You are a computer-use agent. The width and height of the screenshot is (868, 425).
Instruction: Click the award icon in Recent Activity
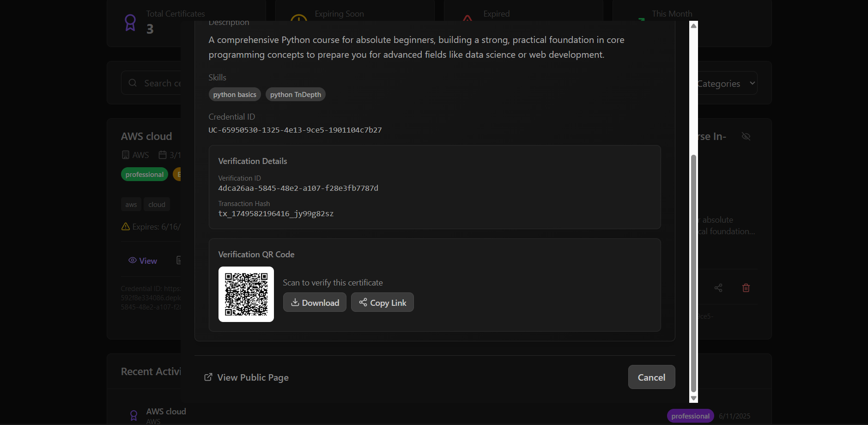coord(134,415)
